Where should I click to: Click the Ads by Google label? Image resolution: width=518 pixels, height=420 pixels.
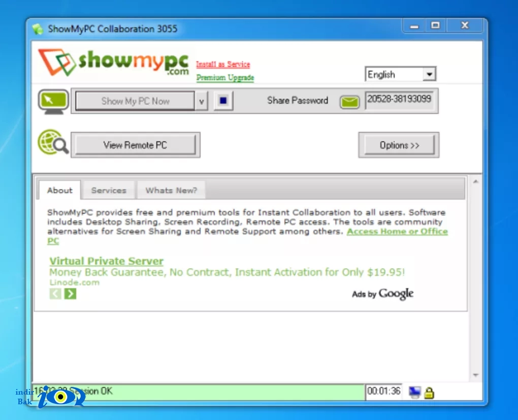click(382, 294)
